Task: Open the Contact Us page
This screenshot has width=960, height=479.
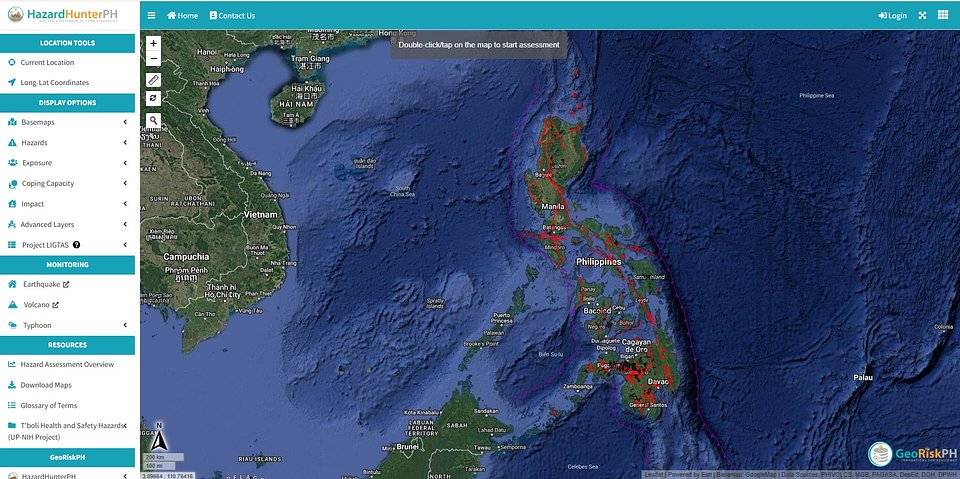Action: coord(232,16)
